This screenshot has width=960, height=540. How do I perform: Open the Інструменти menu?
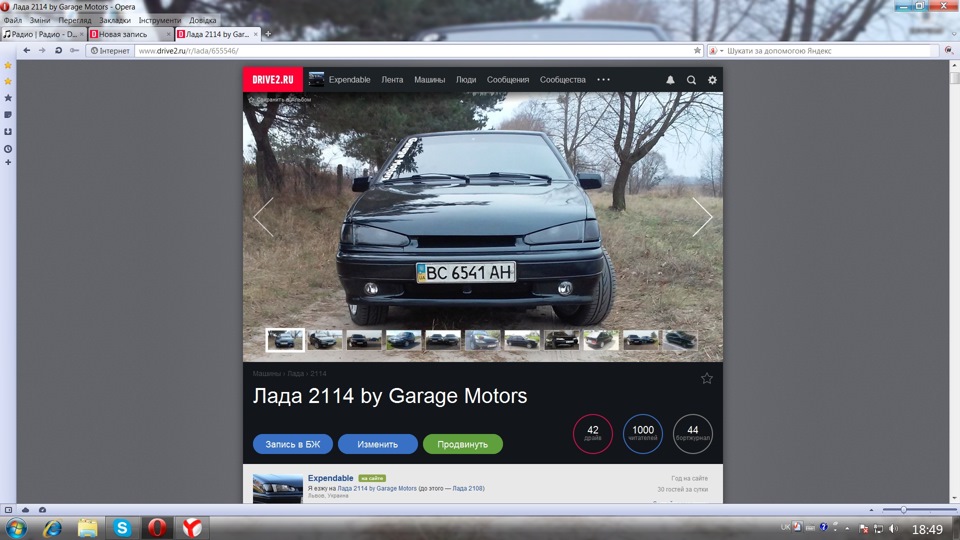(x=160, y=20)
